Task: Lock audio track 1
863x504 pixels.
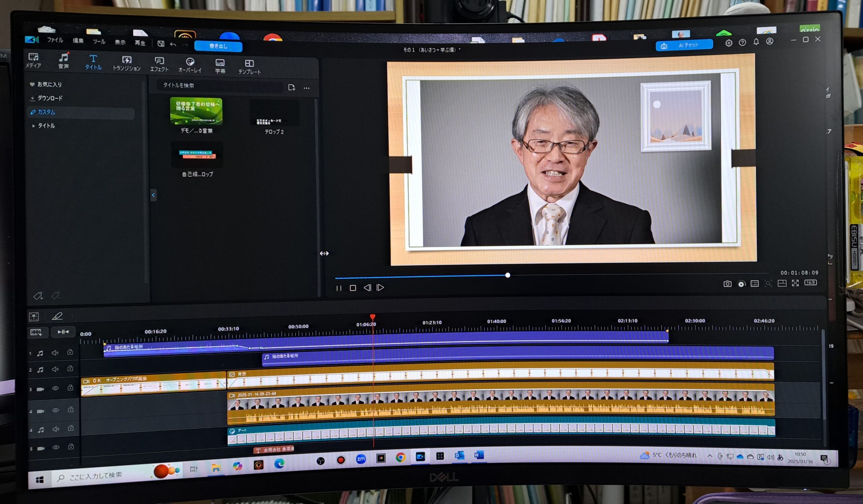Action: 70,352
